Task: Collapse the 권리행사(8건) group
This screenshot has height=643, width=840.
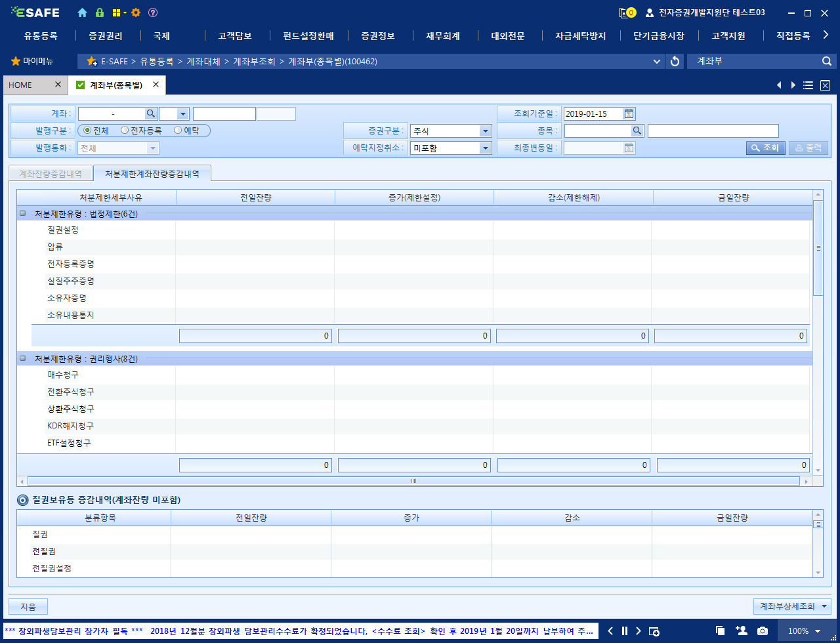Action: tap(23, 359)
